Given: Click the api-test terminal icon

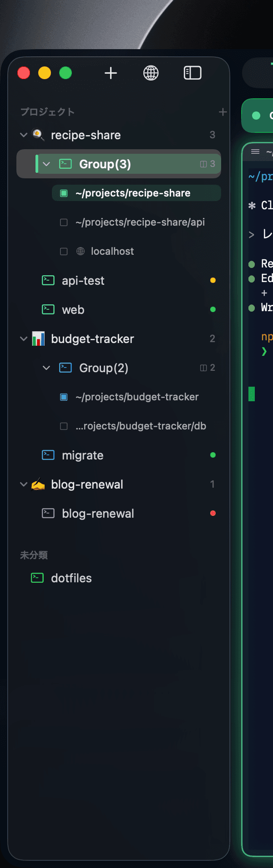Looking at the screenshot, I should coord(48,280).
